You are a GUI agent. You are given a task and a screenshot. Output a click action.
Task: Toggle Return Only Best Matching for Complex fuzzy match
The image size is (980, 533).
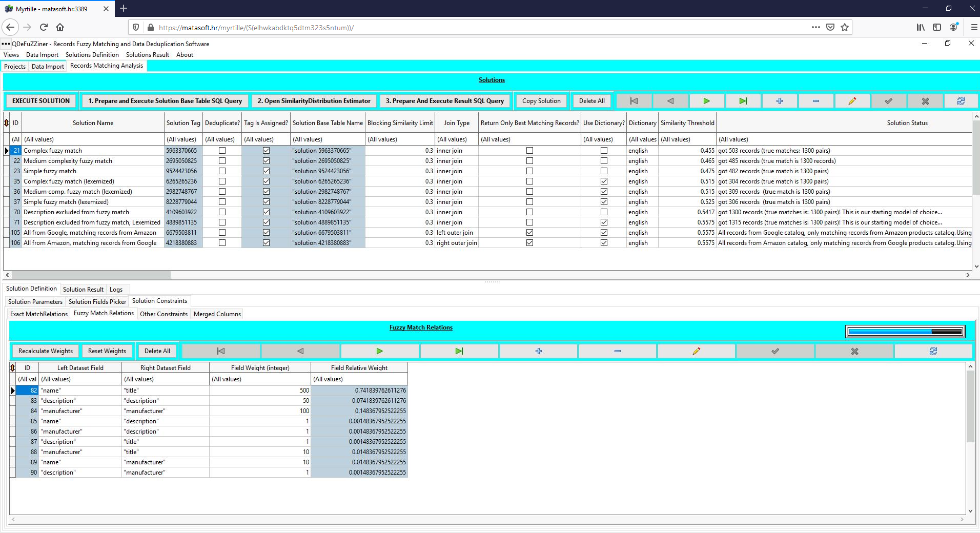529,151
